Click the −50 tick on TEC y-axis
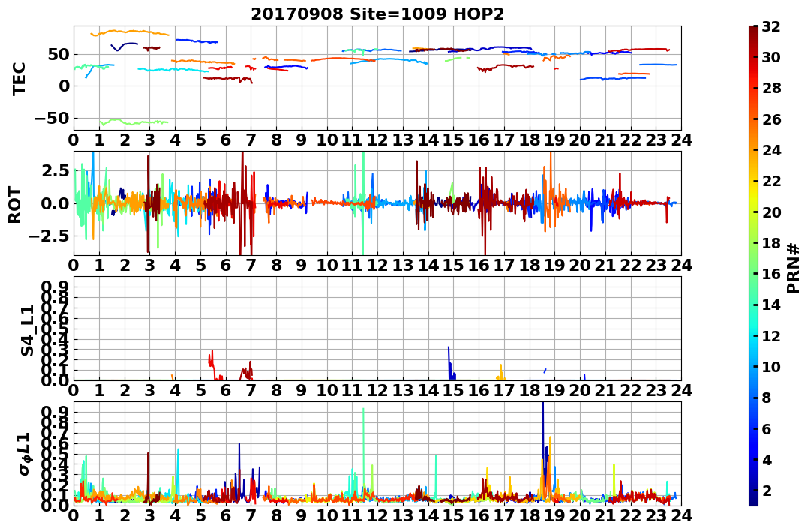Image resolution: width=808 pixels, height=532 pixels. point(52,118)
